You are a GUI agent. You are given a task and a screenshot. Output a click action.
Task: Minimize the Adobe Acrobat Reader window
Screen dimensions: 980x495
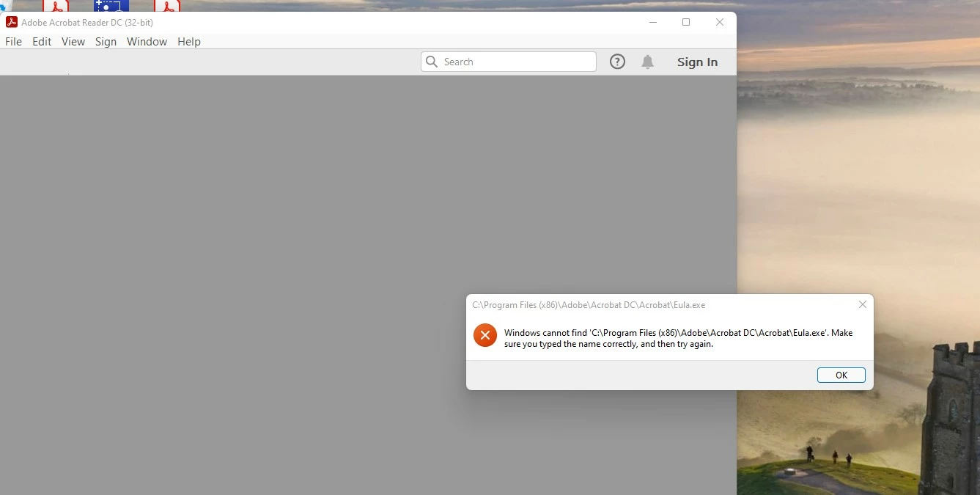tap(653, 22)
